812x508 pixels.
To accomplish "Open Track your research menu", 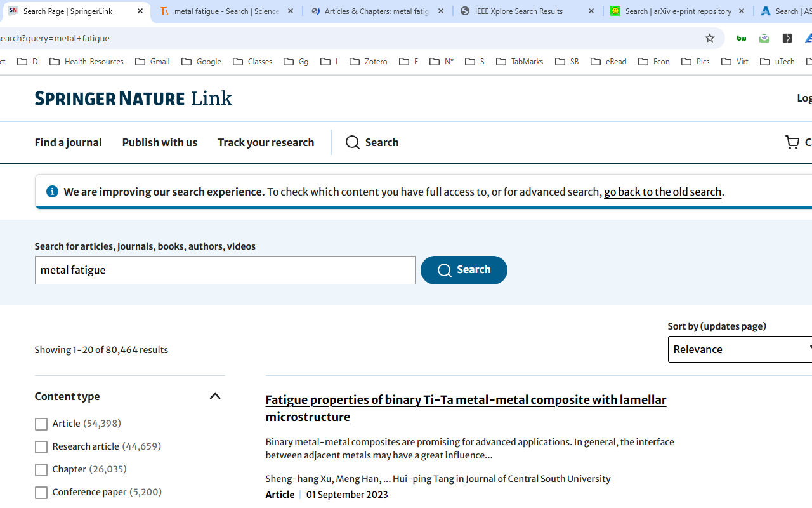I will tap(266, 142).
